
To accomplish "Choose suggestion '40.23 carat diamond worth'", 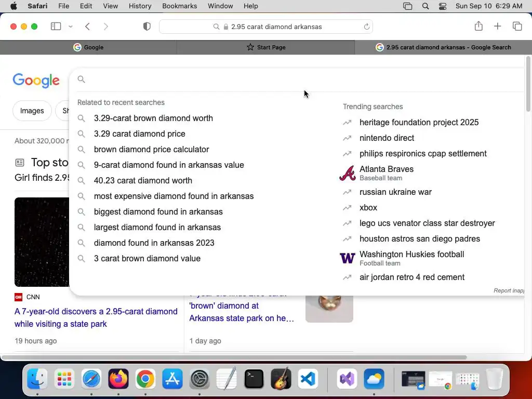I will (143, 180).
